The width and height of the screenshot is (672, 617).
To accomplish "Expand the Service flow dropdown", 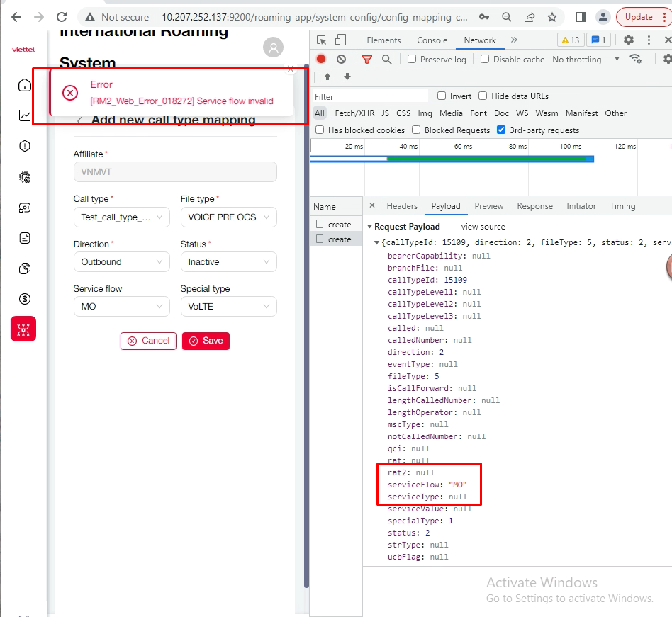I will pyautogui.click(x=121, y=307).
